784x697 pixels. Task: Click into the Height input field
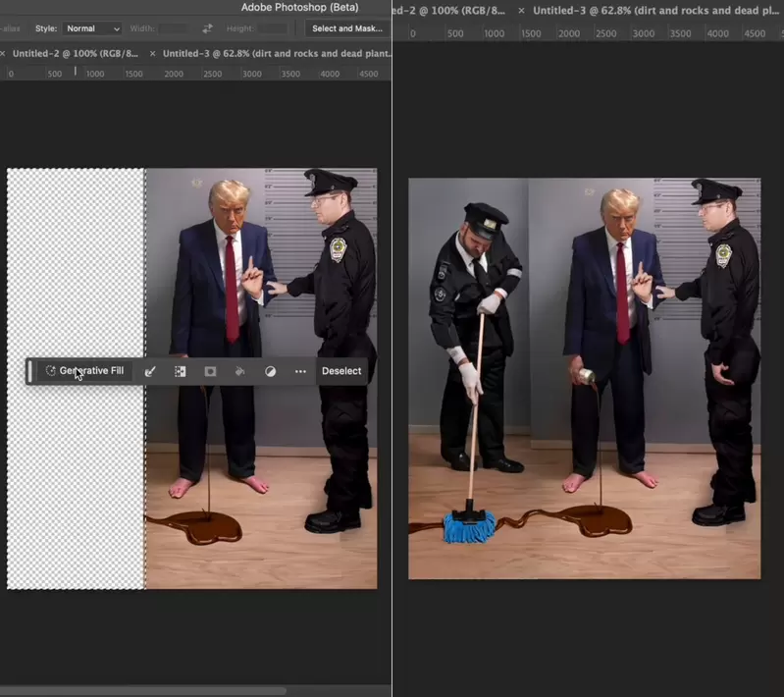click(x=272, y=28)
